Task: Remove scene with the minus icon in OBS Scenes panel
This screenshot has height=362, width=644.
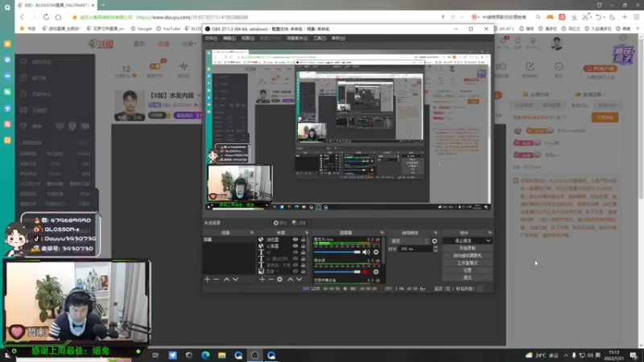Action: click(x=216, y=279)
